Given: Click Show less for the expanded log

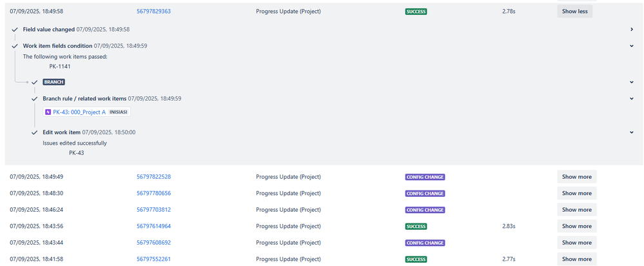Looking at the screenshot, I should pos(574,12).
